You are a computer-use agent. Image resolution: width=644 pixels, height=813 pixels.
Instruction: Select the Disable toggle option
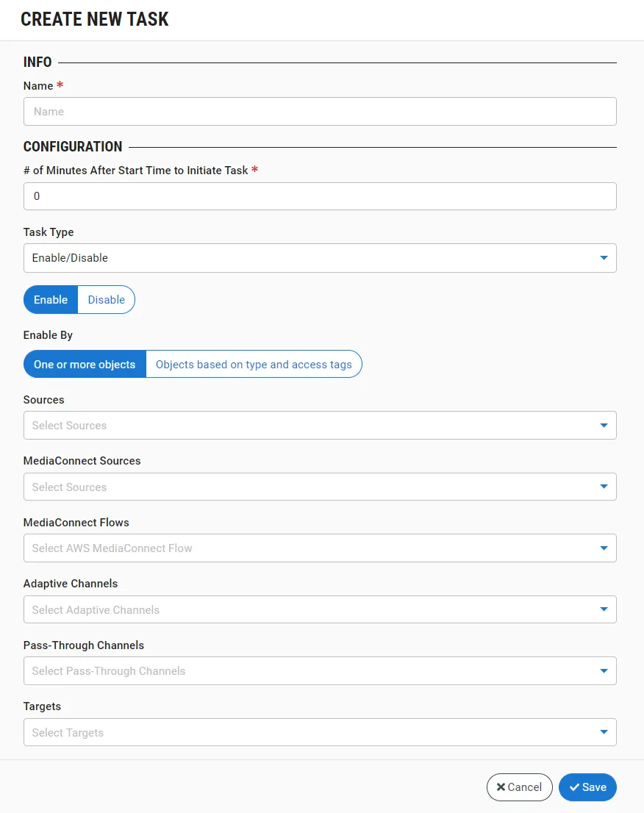point(107,300)
